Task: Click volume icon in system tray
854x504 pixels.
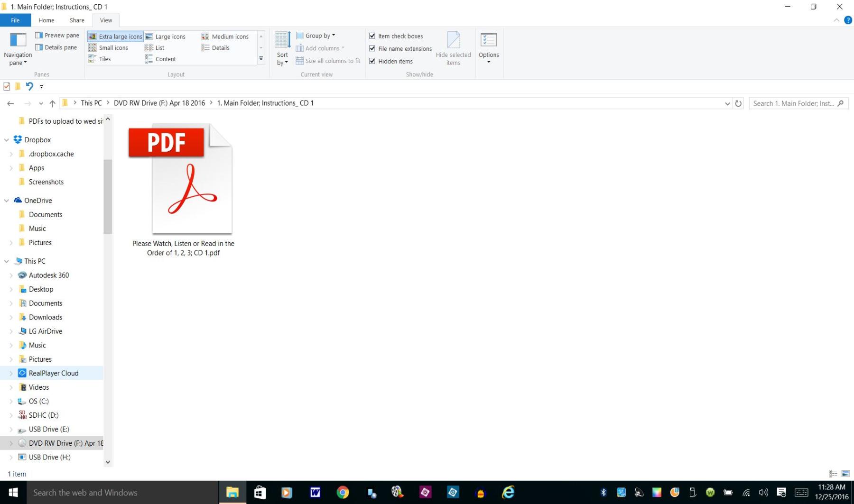Action: [x=763, y=493]
